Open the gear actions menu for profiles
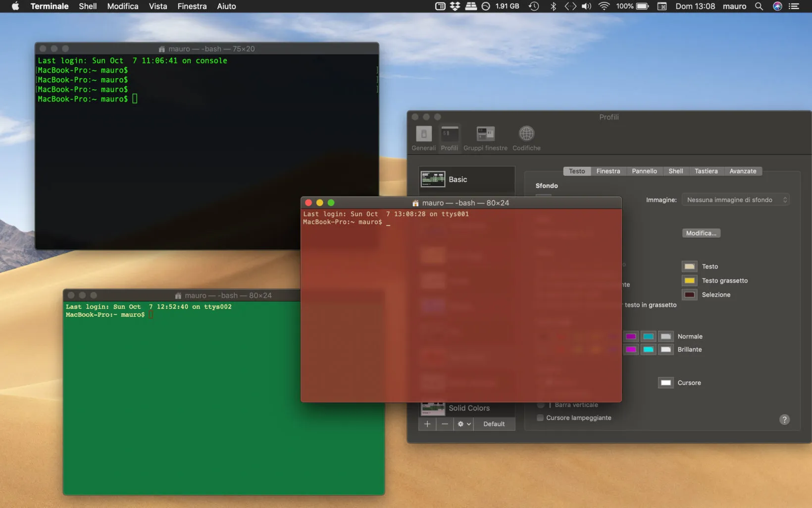The width and height of the screenshot is (812, 508). click(464, 424)
